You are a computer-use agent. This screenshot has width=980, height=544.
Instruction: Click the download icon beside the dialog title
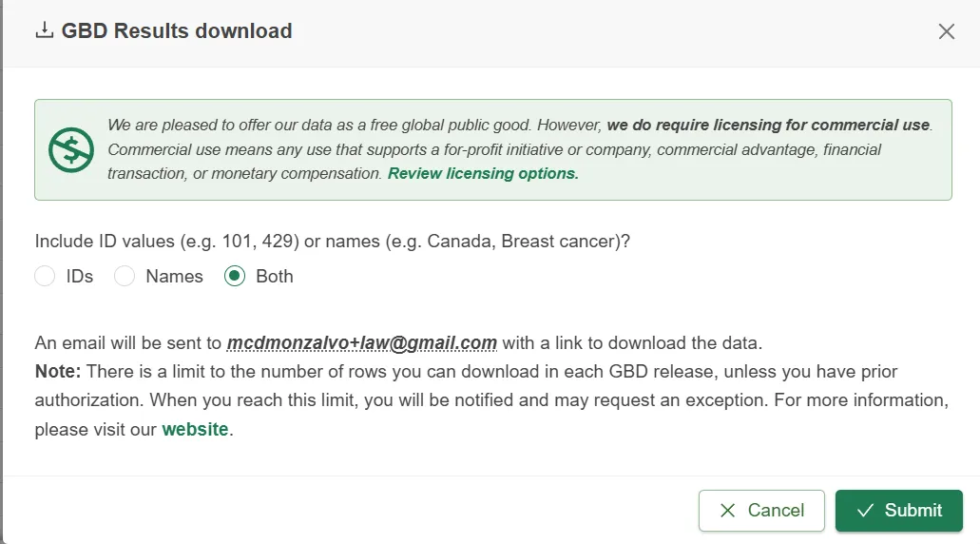pos(44,31)
